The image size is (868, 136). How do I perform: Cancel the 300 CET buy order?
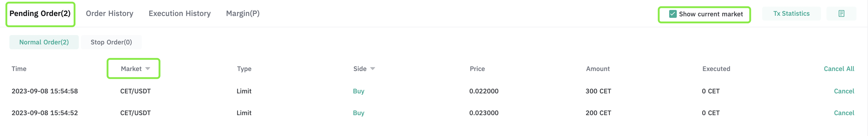(x=844, y=91)
